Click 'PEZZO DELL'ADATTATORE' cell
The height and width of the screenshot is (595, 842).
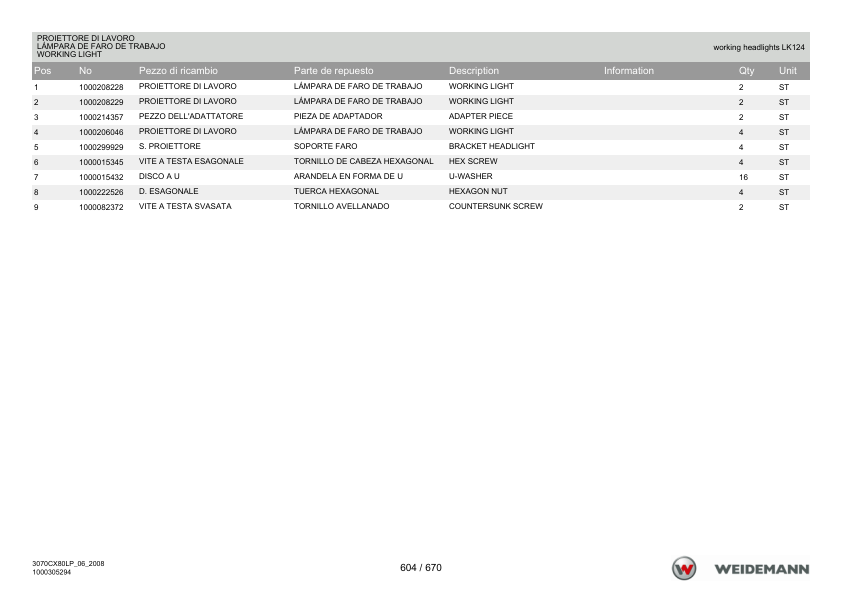point(191,116)
